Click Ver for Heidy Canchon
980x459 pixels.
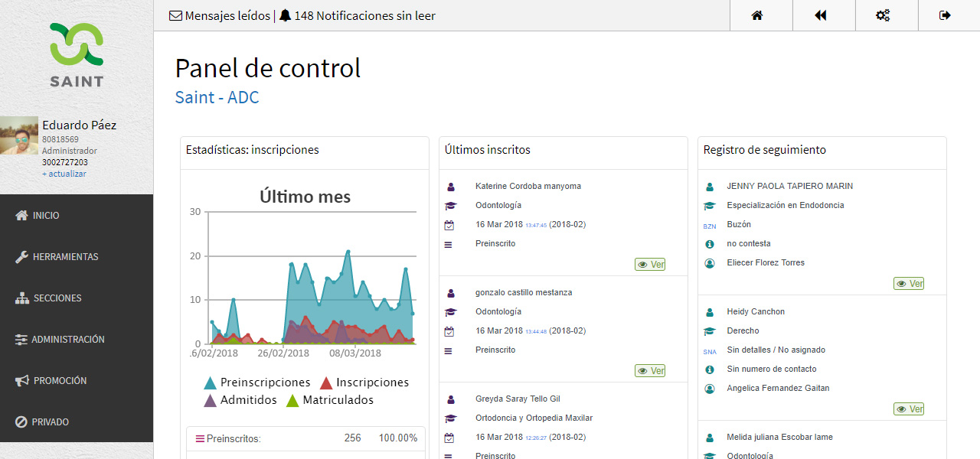909,409
